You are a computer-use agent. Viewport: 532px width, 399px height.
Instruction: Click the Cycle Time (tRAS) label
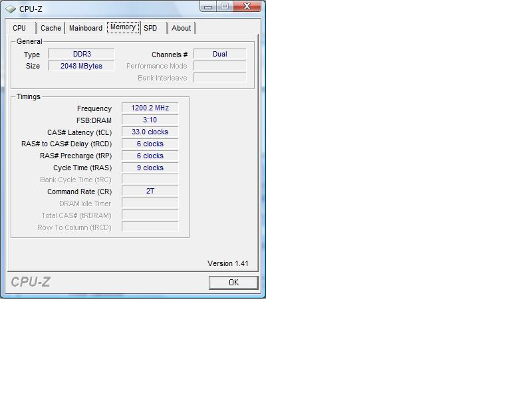tap(82, 168)
